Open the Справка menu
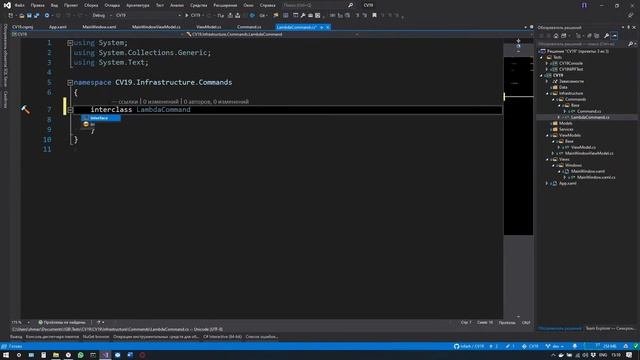This screenshot has width=640, height=360. tap(268, 5)
